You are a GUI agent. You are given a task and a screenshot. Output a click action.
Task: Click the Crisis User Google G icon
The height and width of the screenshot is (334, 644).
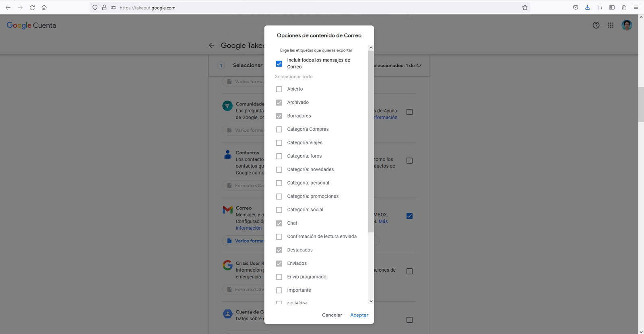(227, 265)
